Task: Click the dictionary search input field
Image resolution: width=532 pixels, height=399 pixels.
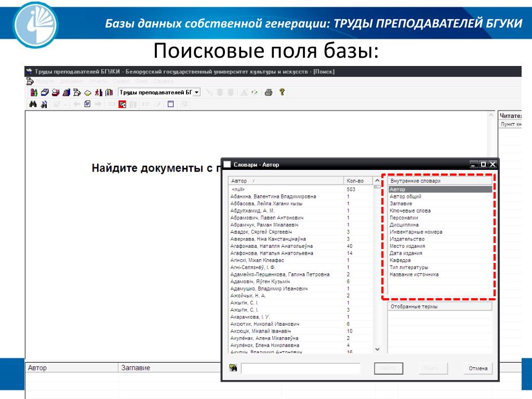Action: tap(301, 368)
